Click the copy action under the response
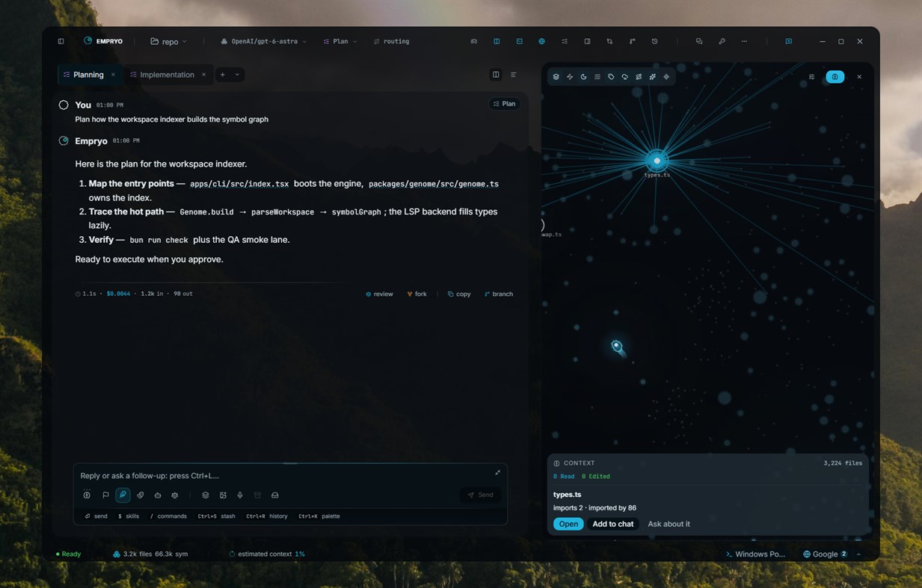The width and height of the screenshot is (922, 588). point(459,294)
